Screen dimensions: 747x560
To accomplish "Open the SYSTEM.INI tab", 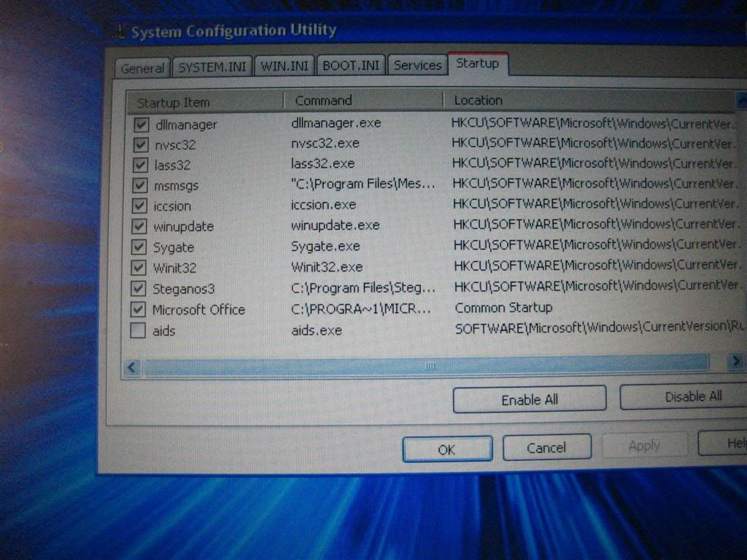I will pos(212,66).
